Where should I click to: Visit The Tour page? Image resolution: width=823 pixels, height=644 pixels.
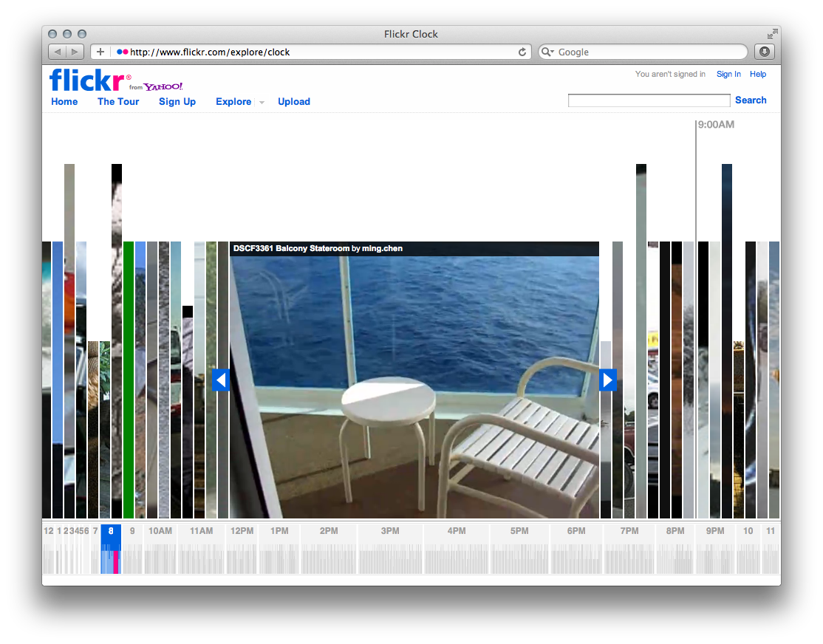pos(118,101)
